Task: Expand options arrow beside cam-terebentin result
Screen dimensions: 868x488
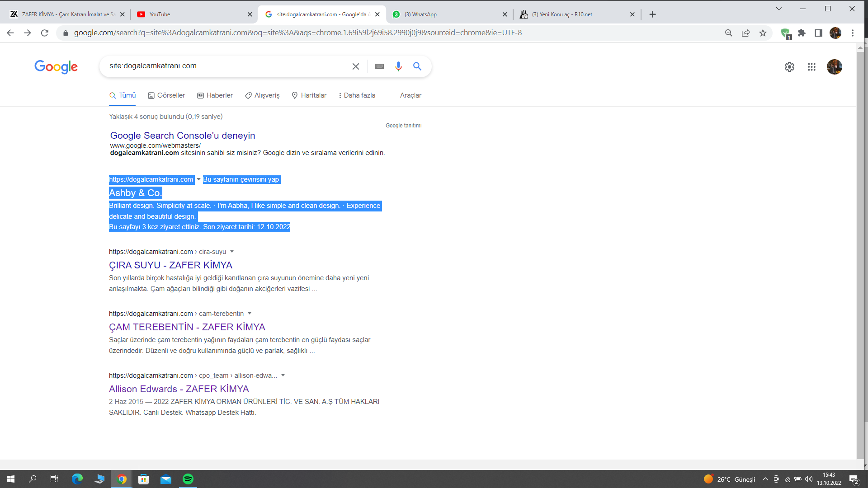Action: click(x=250, y=314)
